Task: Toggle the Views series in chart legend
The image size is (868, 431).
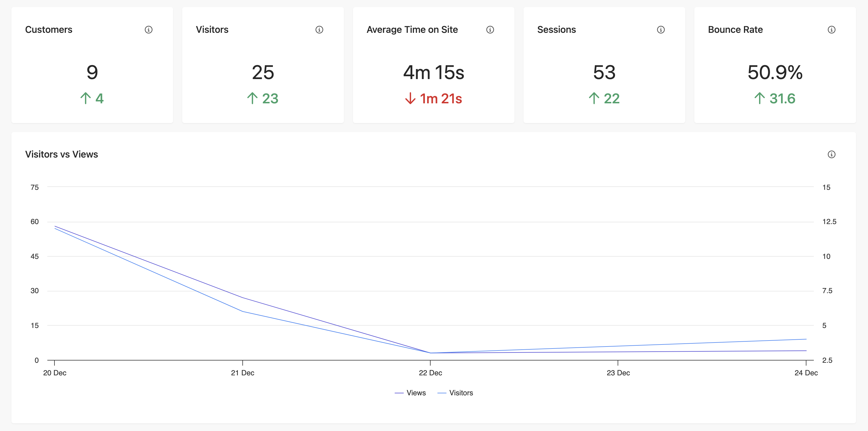Action: click(410, 393)
